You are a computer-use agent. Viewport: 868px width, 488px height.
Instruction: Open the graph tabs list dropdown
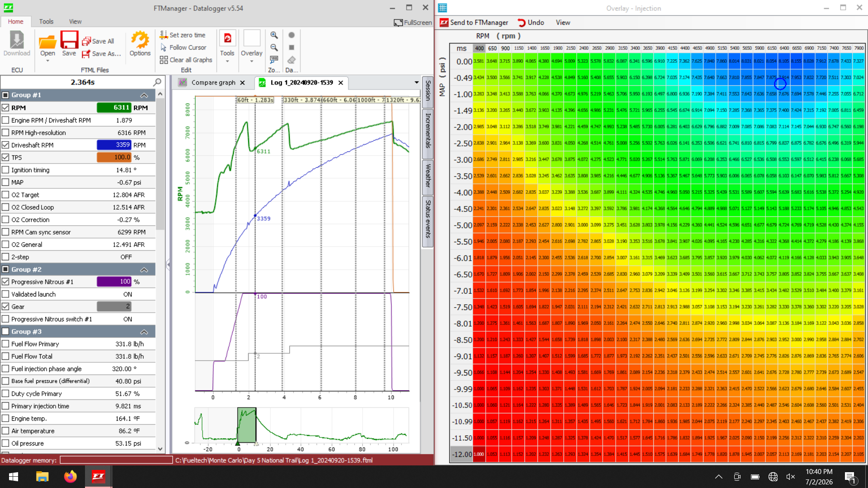pos(416,82)
